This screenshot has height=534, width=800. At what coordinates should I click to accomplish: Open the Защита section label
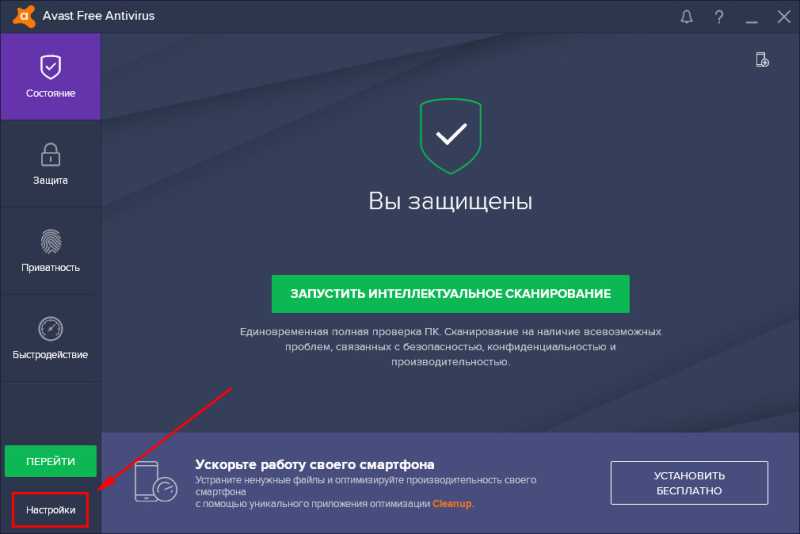pos(51,181)
